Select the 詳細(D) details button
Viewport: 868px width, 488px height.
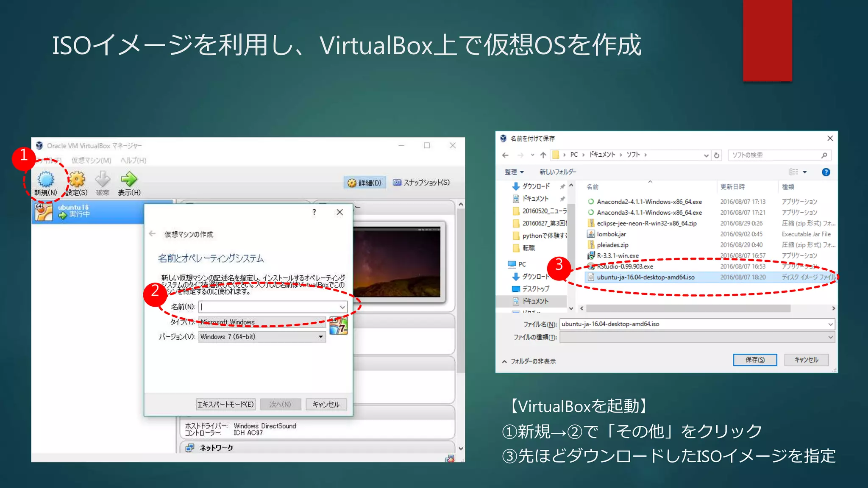tap(364, 183)
